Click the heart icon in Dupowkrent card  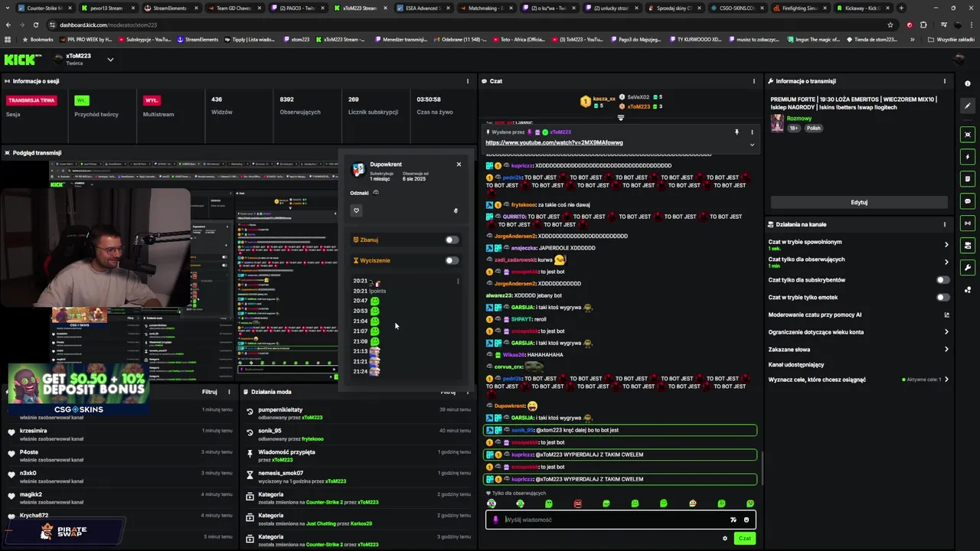click(x=356, y=210)
